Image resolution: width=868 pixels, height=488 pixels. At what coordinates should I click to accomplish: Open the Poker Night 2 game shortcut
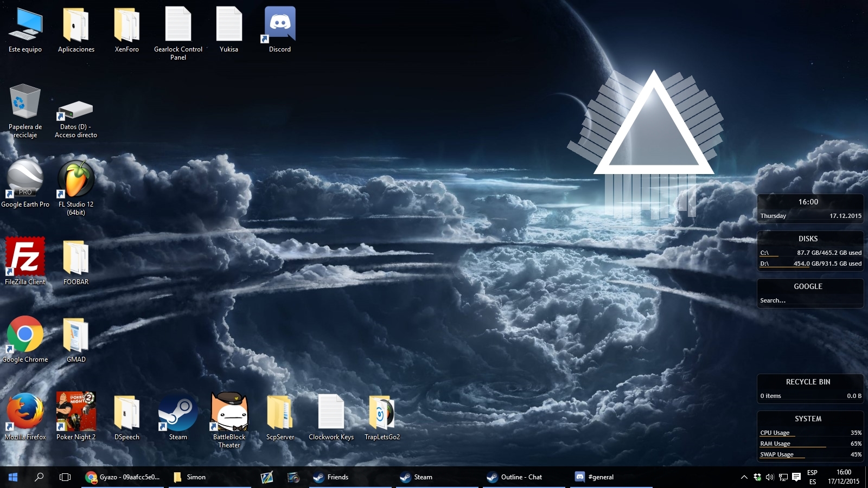pyautogui.click(x=76, y=412)
